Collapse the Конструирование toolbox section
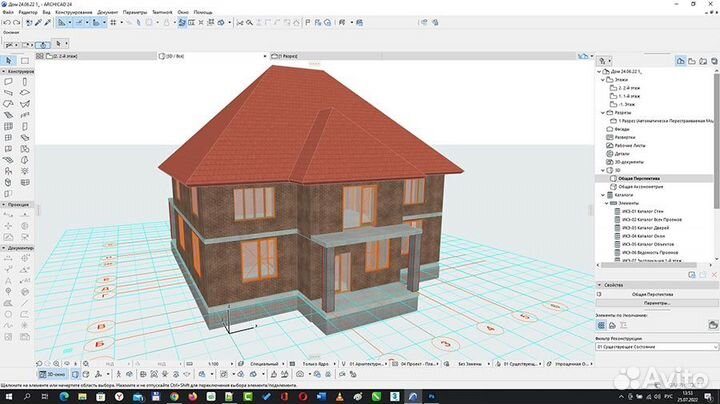Viewport: 720px width, 404px height. (x=4, y=72)
